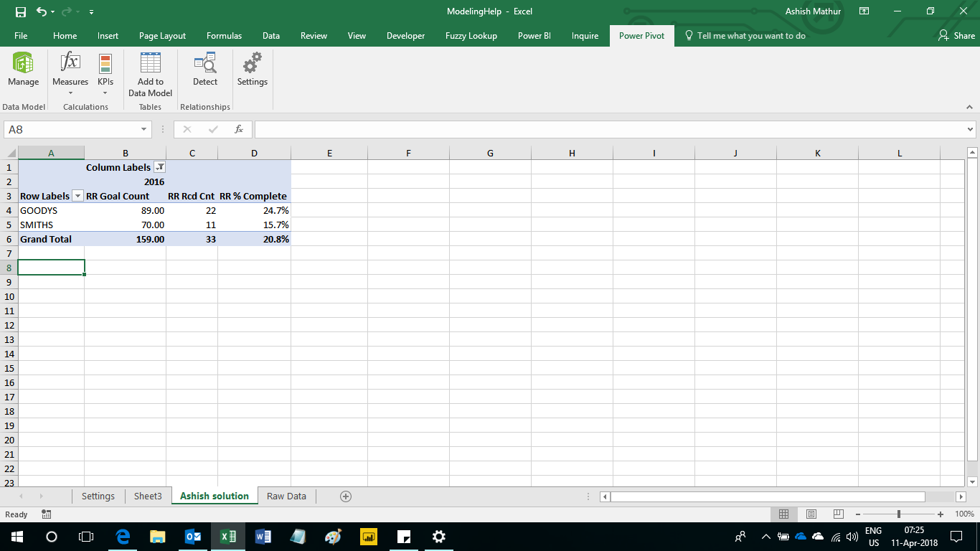Switch to Page Layout view icon
Image resolution: width=980 pixels, height=551 pixels.
click(811, 514)
